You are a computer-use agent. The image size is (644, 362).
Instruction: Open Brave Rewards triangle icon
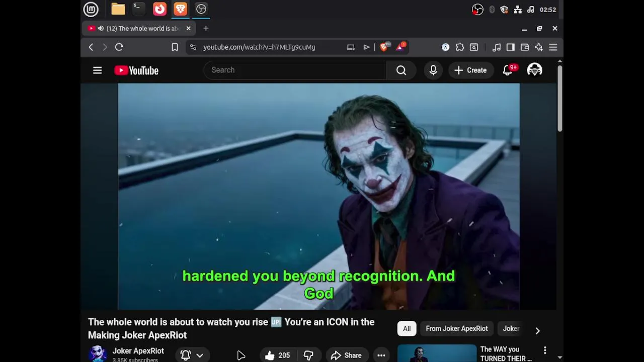[400, 47]
